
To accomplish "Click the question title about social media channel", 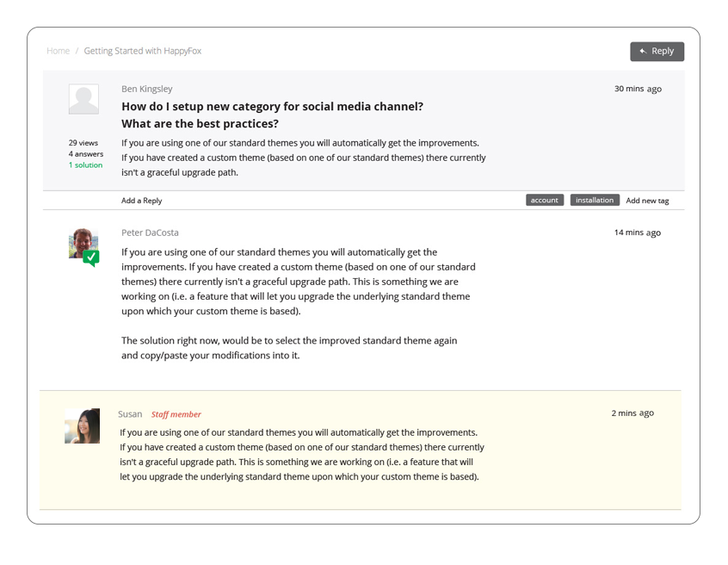I will (x=272, y=115).
